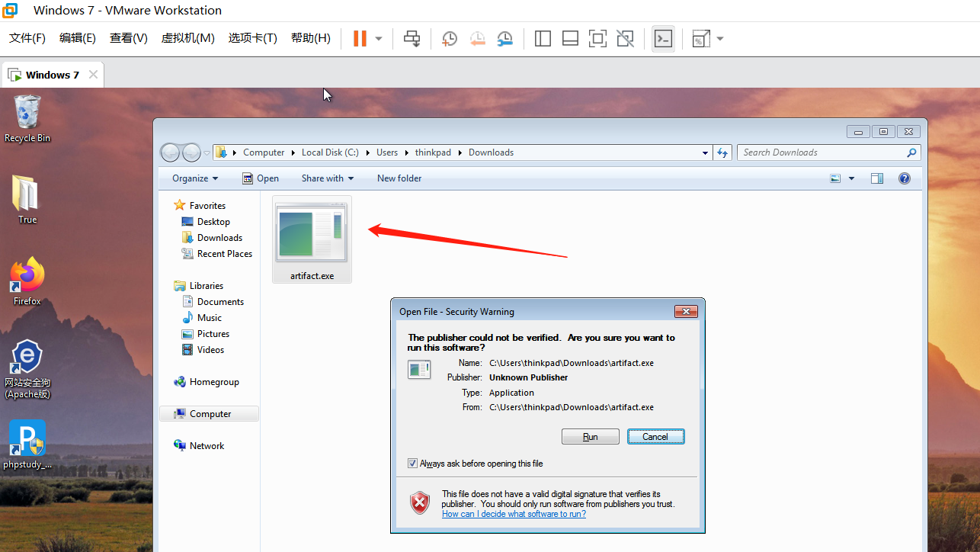Click the change view icon
980x552 pixels.
[835, 178]
